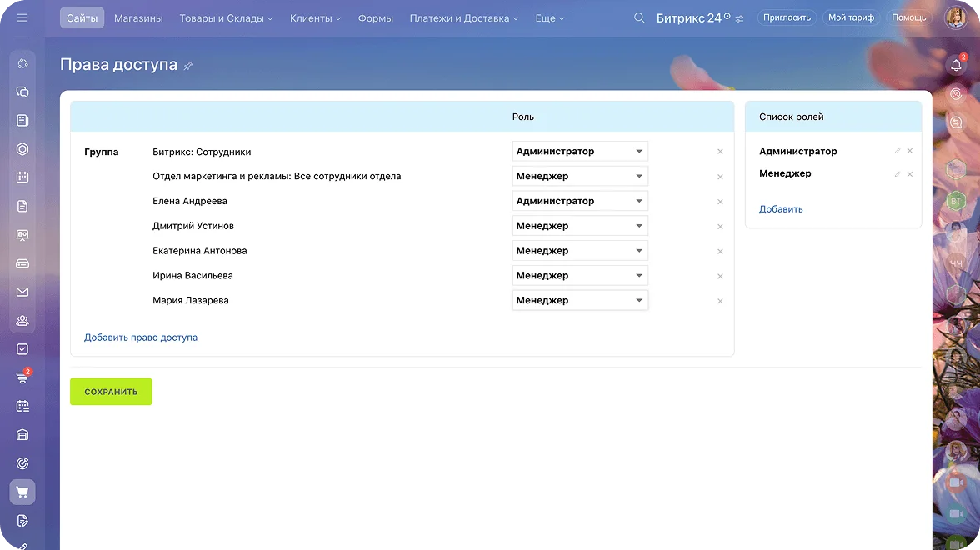Open the mail envelope icon in sidebar
This screenshot has height=550, width=980.
[x=22, y=292]
